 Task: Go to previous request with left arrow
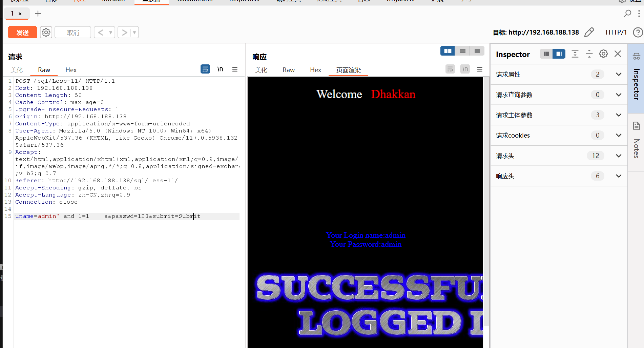(x=100, y=33)
